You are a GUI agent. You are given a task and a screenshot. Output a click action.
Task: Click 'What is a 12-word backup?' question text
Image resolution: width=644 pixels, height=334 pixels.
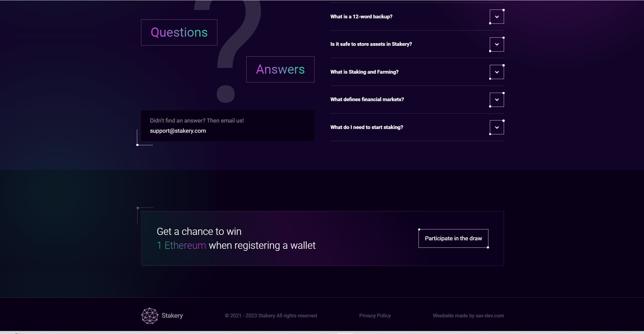pyautogui.click(x=361, y=17)
